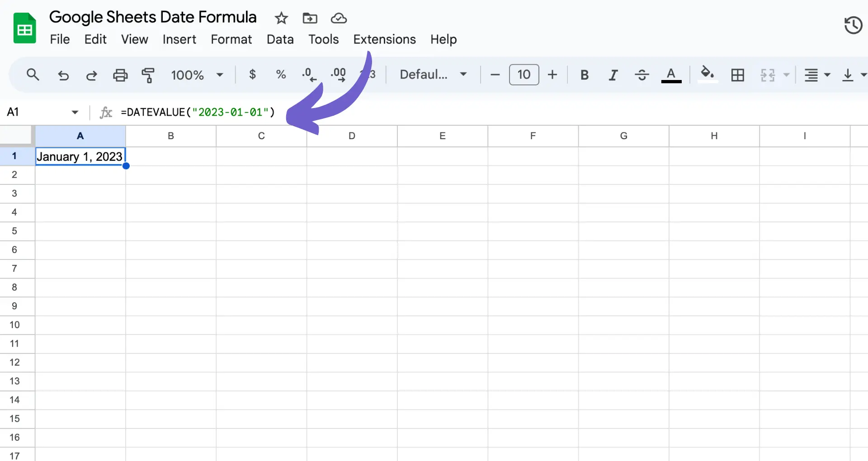Select column H header
The image size is (868, 461).
(x=714, y=136)
